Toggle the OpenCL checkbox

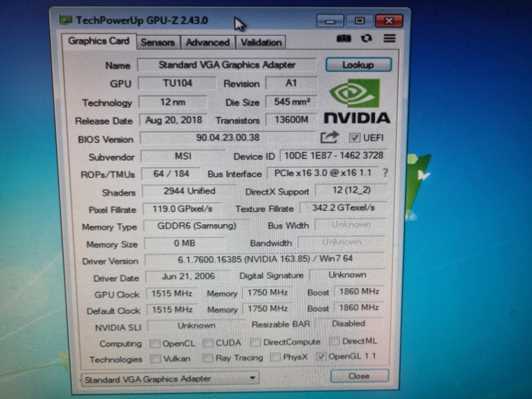pos(155,343)
